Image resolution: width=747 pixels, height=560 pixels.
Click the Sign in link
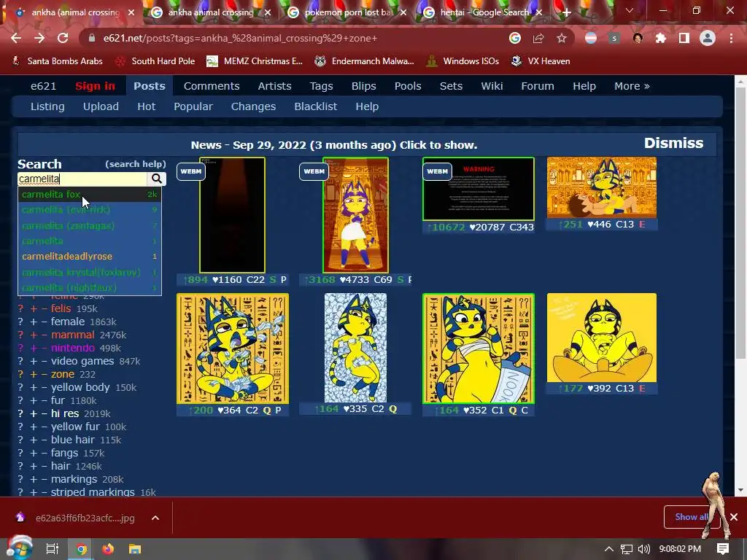[95, 86]
